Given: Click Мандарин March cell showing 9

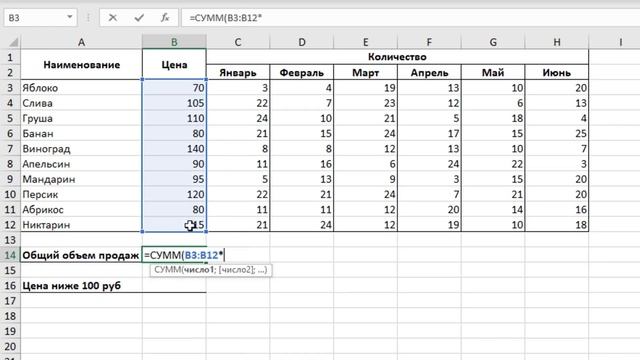Looking at the screenshot, I should (365, 179).
